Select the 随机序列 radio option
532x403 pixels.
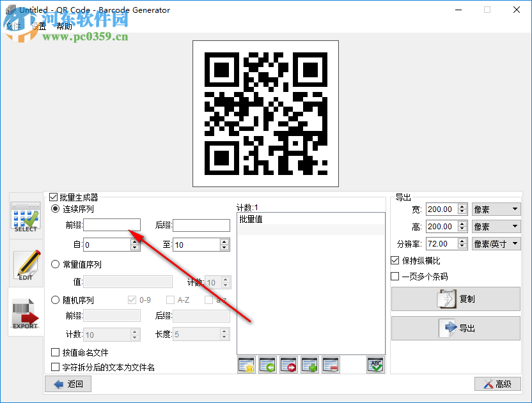55,300
